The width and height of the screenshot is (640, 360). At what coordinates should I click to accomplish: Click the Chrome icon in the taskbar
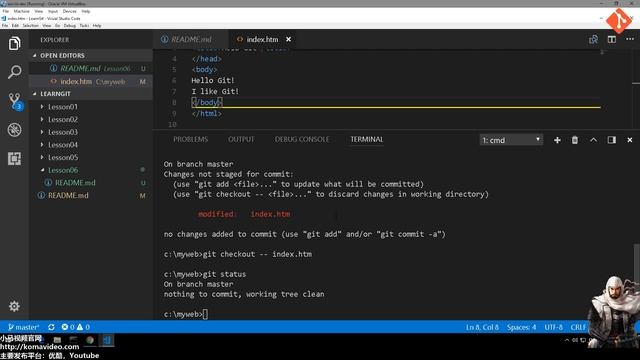[x=90, y=340]
